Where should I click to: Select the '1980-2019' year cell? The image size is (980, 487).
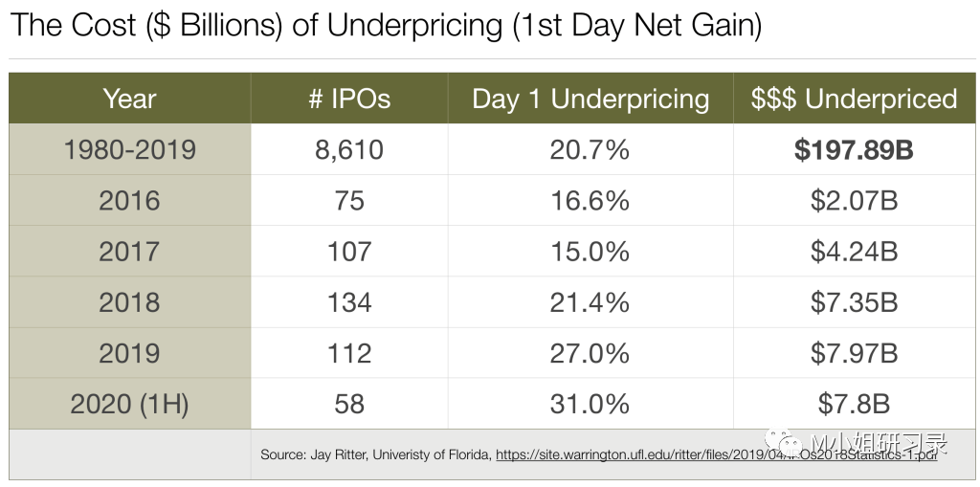click(x=129, y=150)
